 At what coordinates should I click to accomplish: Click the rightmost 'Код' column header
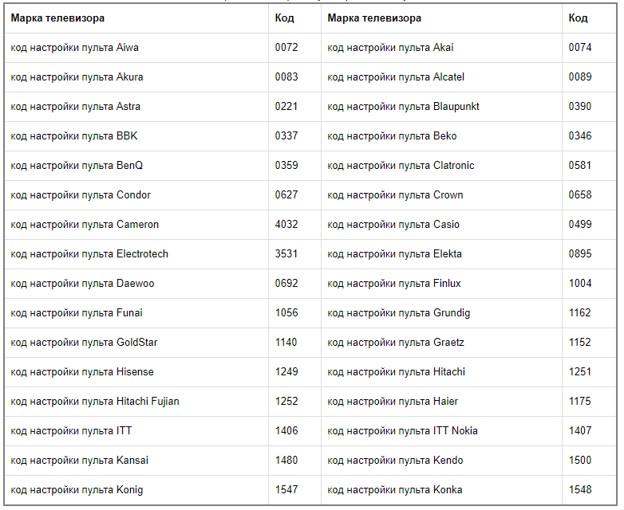tap(578, 18)
